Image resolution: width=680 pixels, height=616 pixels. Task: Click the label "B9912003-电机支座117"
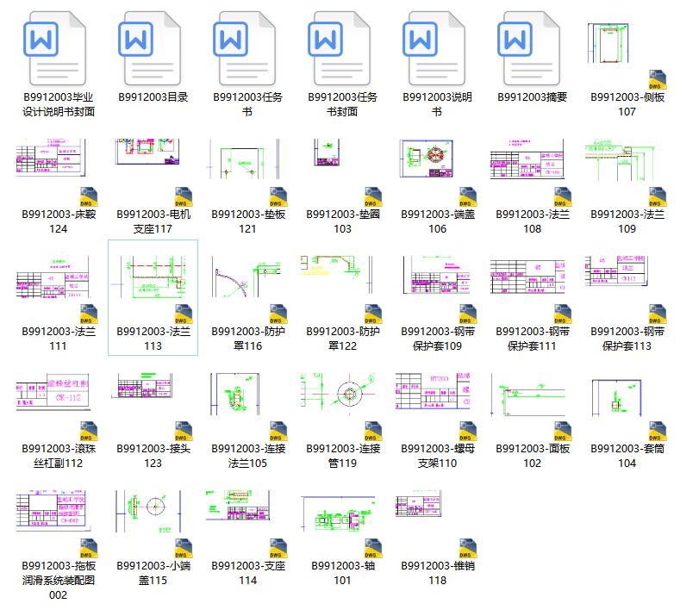pyautogui.click(x=153, y=221)
